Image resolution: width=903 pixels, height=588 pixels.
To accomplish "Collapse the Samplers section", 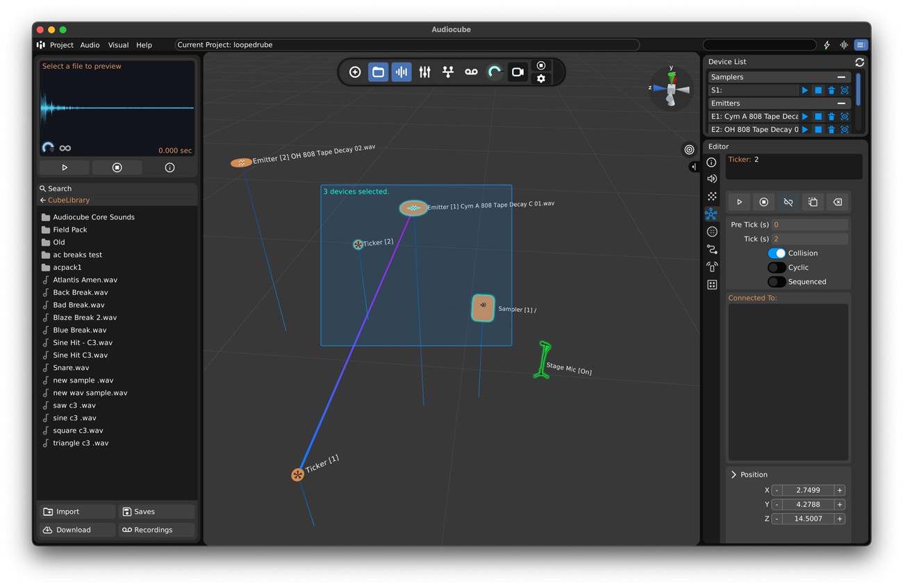I will (841, 77).
